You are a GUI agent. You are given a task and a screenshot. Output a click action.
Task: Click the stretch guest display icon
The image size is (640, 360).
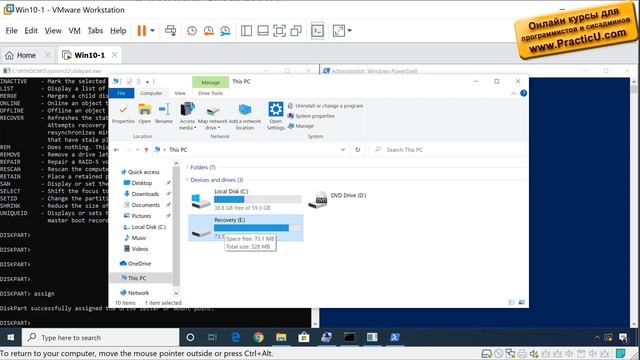point(339,31)
